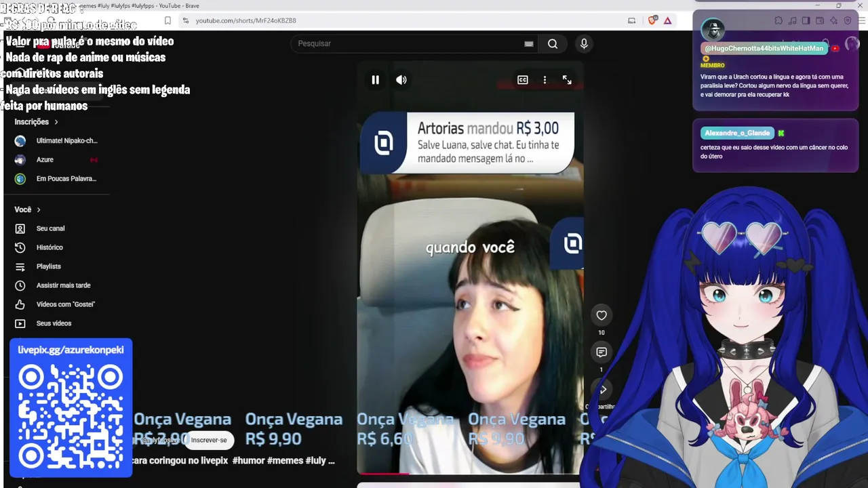This screenshot has width=868, height=488.
Task: Toggle the Brave sidebar panel icon
Action: pyautogui.click(x=806, y=20)
